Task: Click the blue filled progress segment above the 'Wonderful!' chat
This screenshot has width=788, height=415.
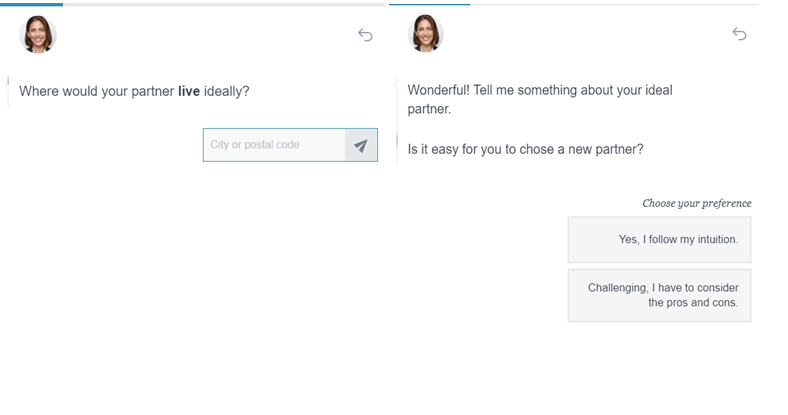Action: (x=429, y=4)
